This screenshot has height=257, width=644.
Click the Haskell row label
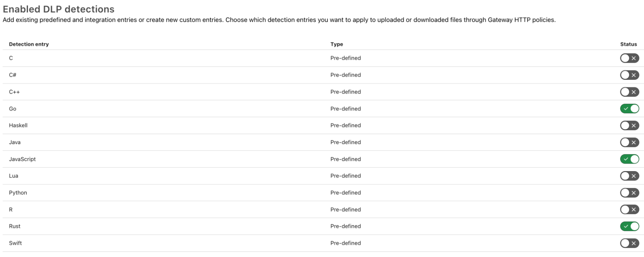tap(18, 125)
